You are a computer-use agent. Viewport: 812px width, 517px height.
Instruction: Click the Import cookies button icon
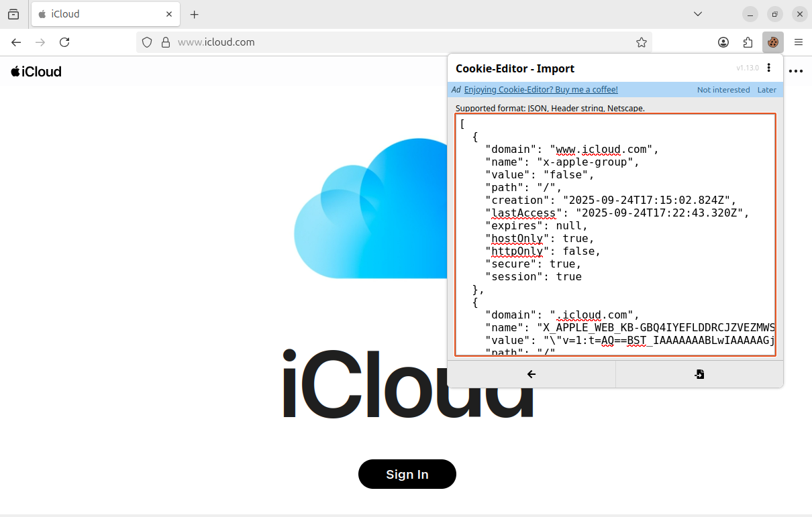(699, 374)
